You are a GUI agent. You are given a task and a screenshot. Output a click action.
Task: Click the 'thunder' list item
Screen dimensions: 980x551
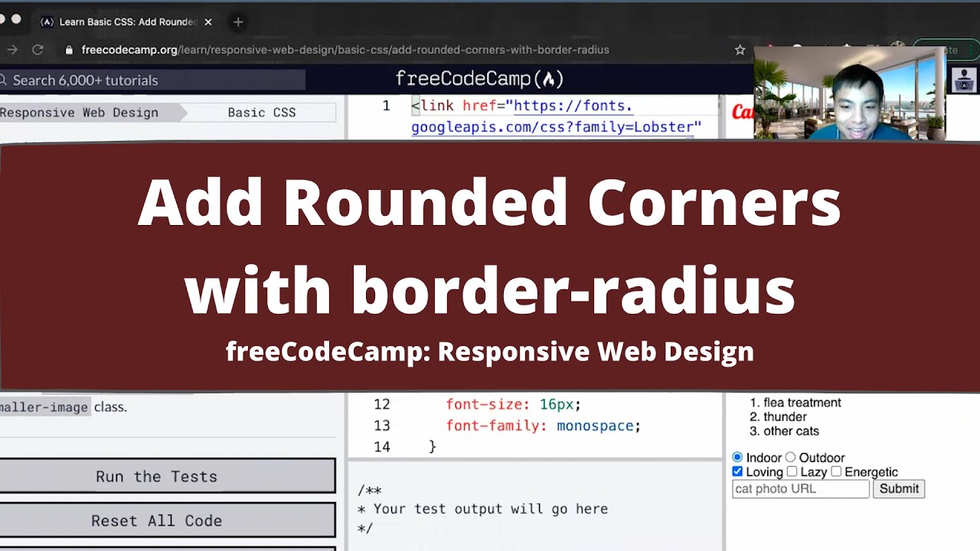tap(785, 417)
